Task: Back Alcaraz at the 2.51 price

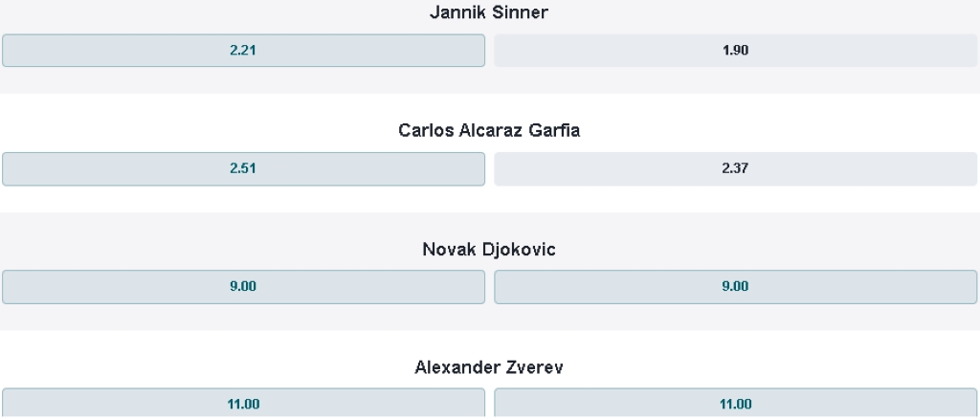Action: tap(243, 168)
